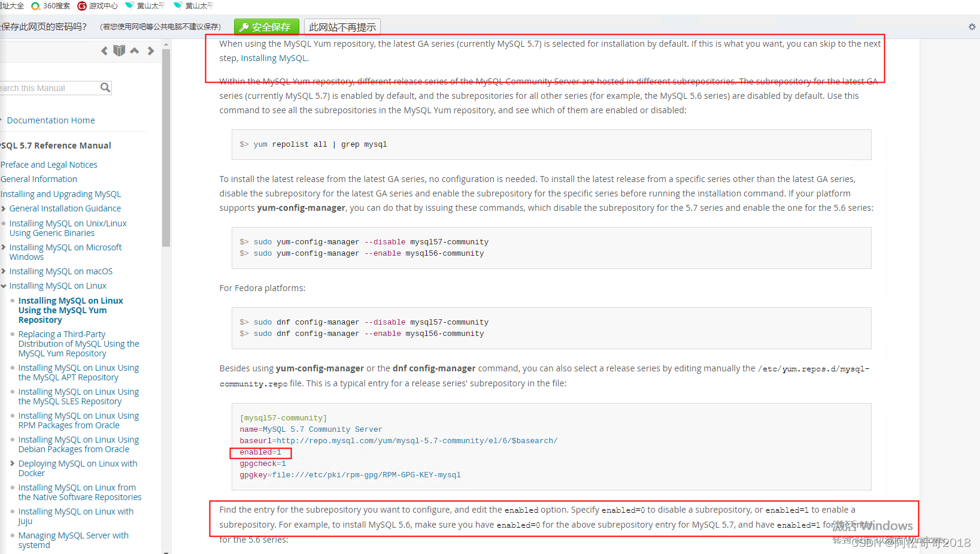This screenshot has height=554, width=980.
Task: Open Preface and Legal Notices
Action: point(48,165)
